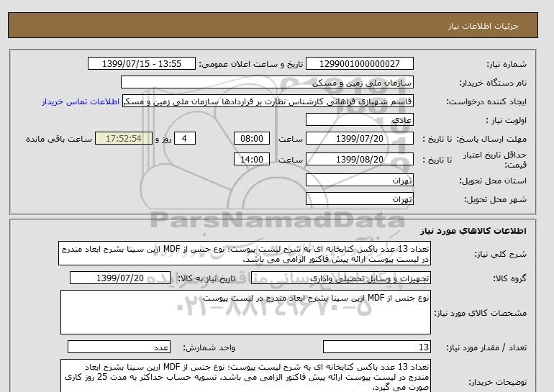Click quantity field showing 13
This screenshot has width=554, height=392.
(x=377, y=347)
